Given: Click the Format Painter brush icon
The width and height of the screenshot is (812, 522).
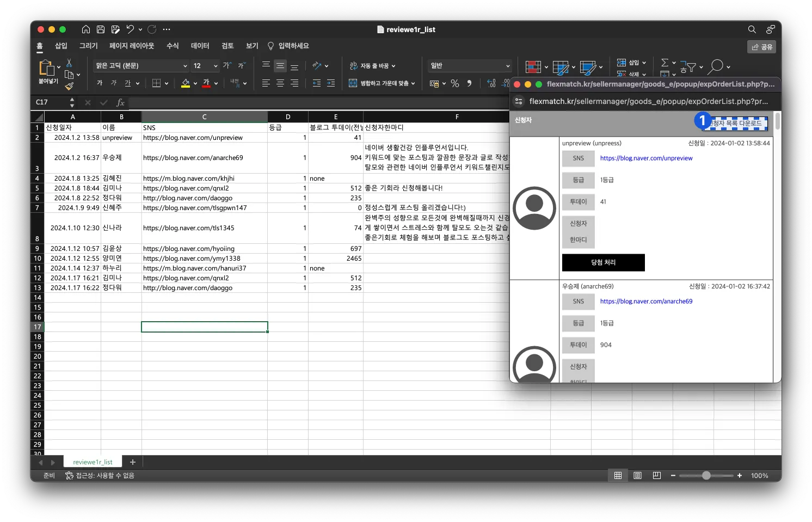Looking at the screenshot, I should [x=69, y=86].
